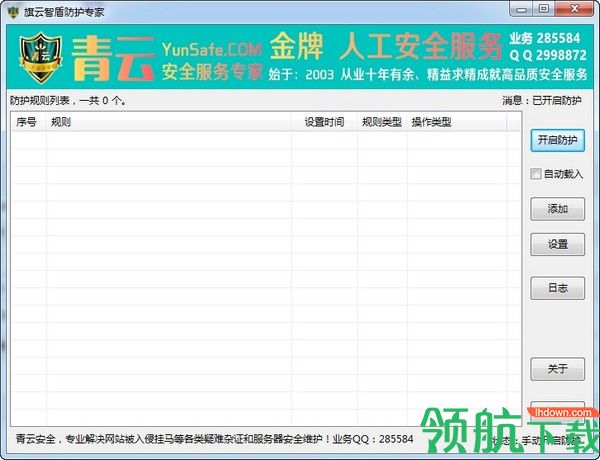Image resolution: width=600 pixels, height=460 pixels.
Task: Click the shield app icon in title bar
Action: coord(13,12)
